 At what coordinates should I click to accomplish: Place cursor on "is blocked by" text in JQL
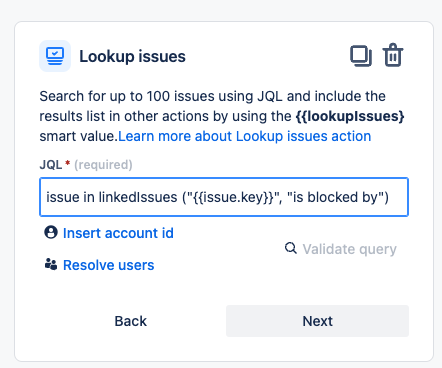[337, 197]
